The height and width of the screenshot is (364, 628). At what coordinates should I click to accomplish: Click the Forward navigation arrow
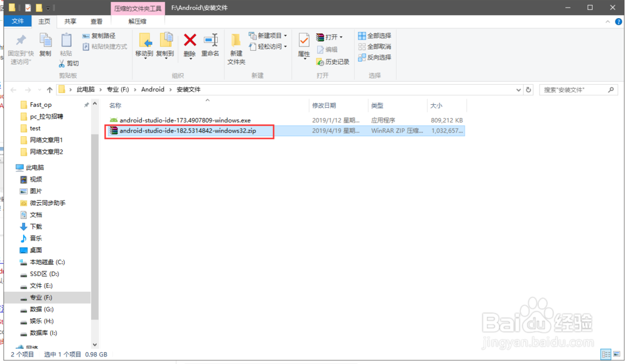pyautogui.click(x=28, y=90)
